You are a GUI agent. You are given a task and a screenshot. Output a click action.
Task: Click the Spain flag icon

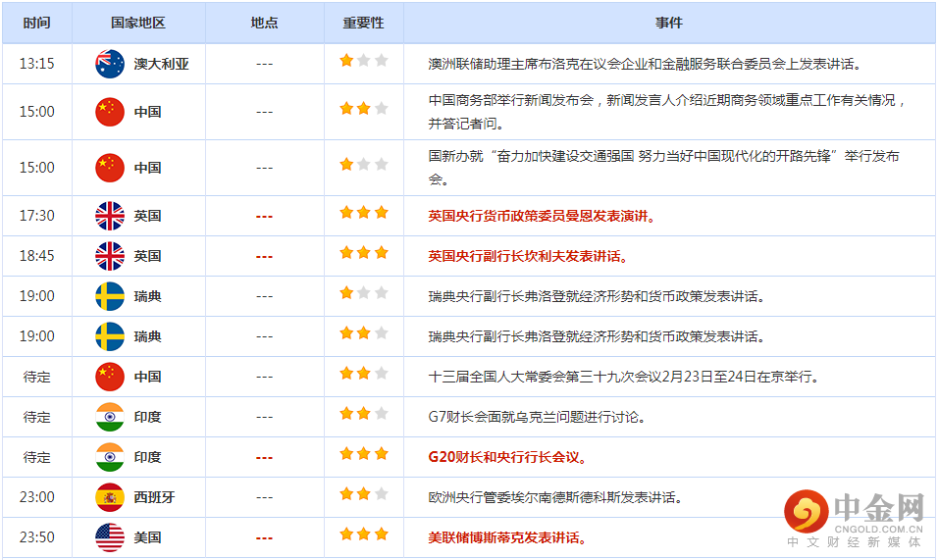pyautogui.click(x=109, y=497)
